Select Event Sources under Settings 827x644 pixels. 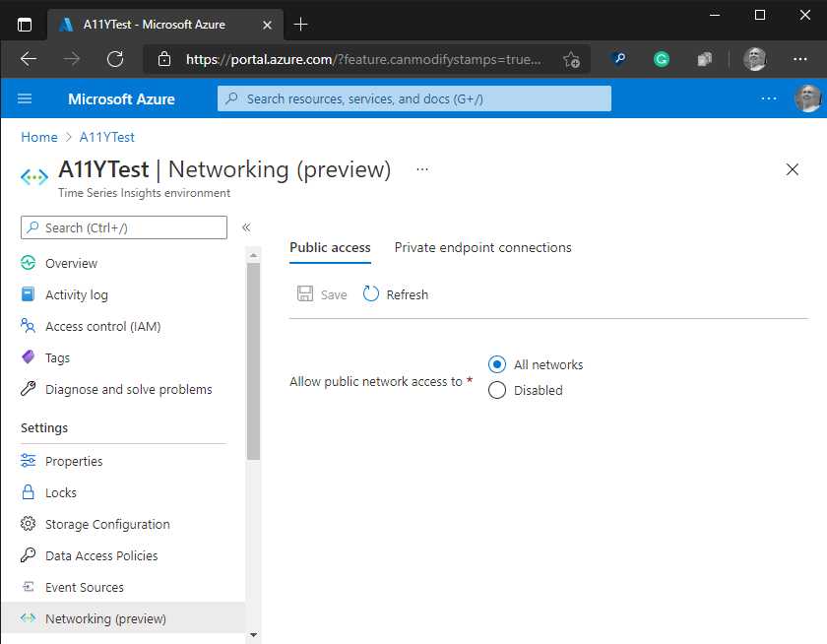(x=85, y=587)
